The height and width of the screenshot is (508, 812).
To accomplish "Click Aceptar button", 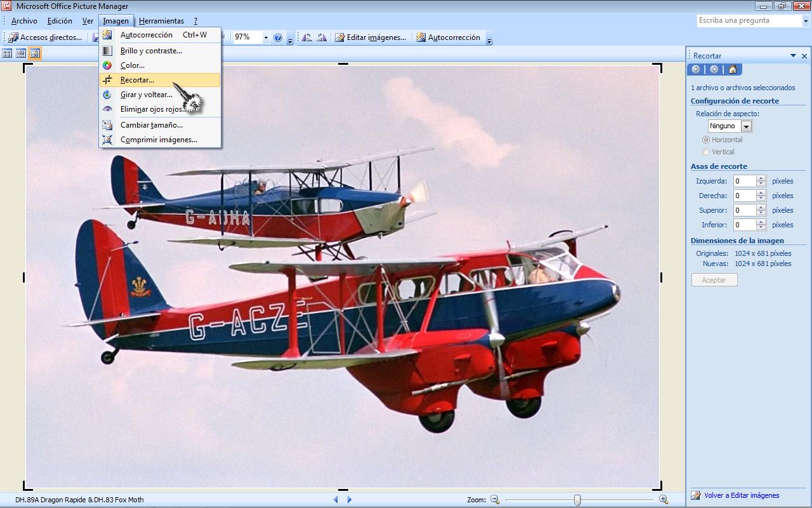I will 714,280.
